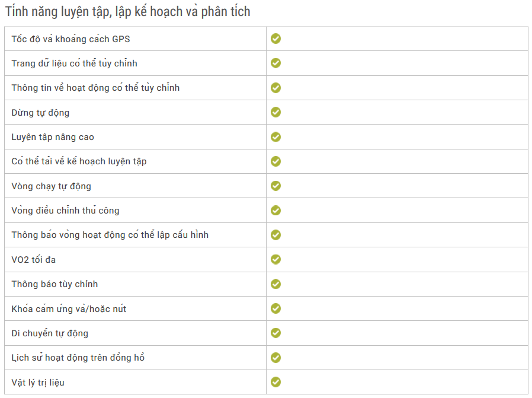The height and width of the screenshot is (398, 532).
Task: Click the checkmark for Lịch sử hoạt động trên đồng hồ
Action: 275,357
